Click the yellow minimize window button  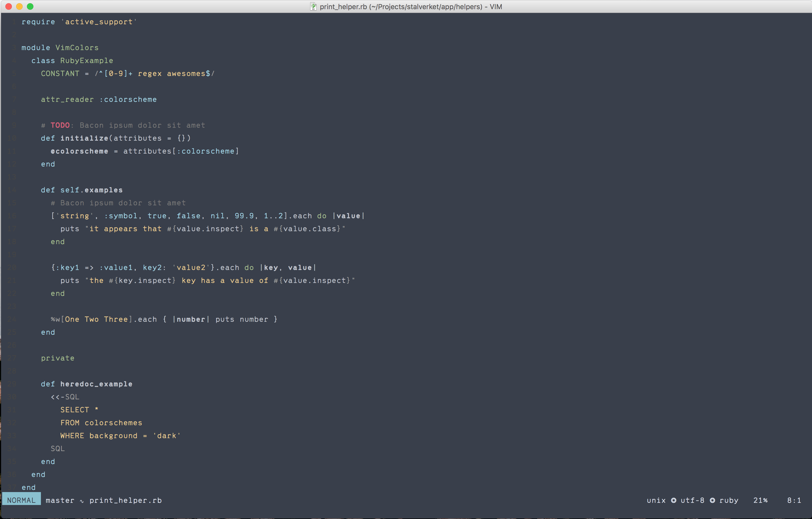click(x=19, y=6)
